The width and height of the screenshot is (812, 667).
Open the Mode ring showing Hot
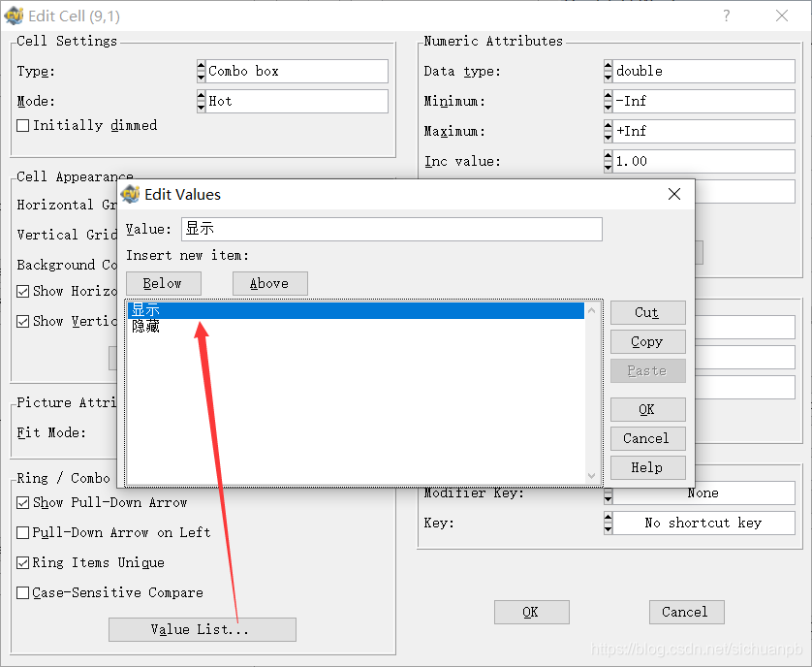coord(297,101)
